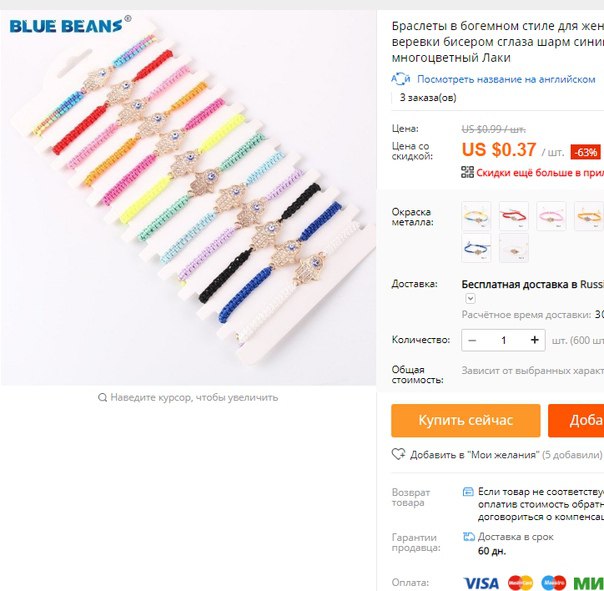Click the translate icon beside English title link
The width and height of the screenshot is (604, 591).
401,79
